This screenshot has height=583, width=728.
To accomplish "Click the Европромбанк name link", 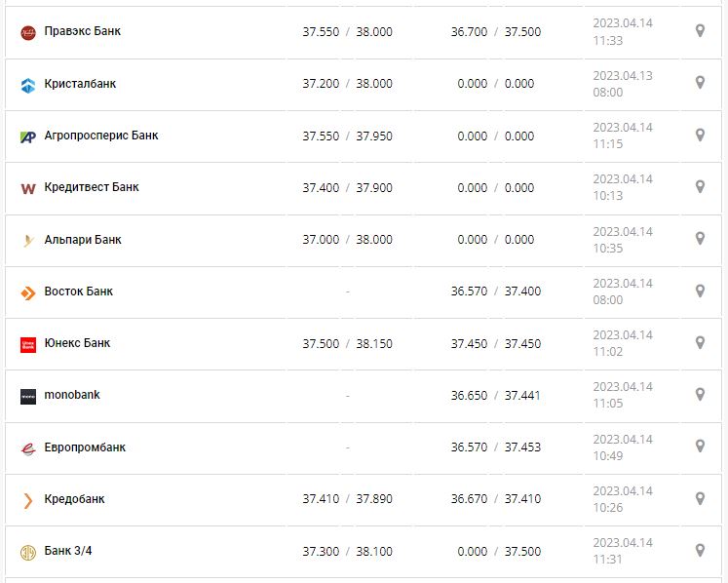I will [x=85, y=447].
